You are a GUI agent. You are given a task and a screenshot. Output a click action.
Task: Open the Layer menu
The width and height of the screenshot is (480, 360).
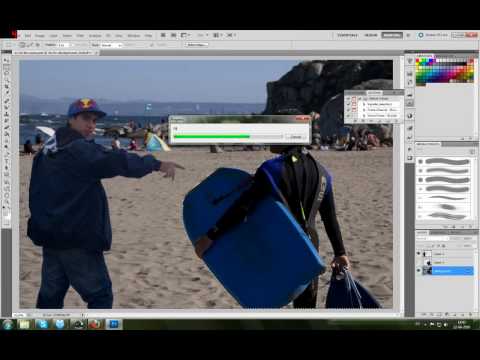point(53,35)
